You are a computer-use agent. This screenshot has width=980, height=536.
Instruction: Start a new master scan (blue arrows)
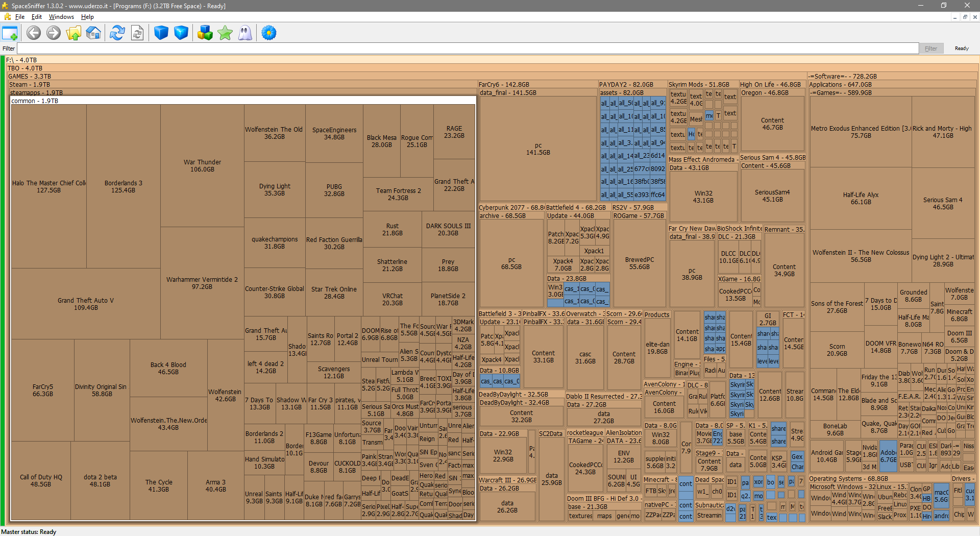[x=117, y=33]
